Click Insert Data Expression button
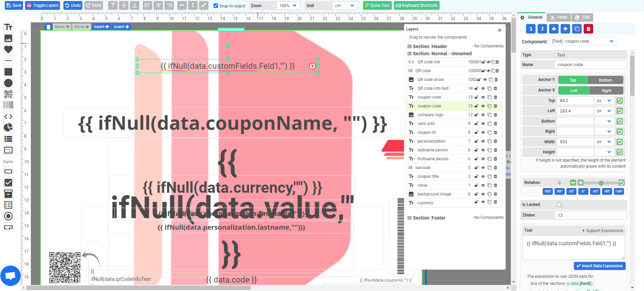This screenshot has width=644, height=291. 600,266
